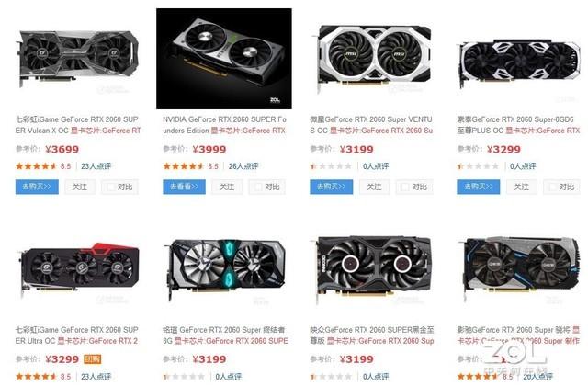The width and height of the screenshot is (588, 386).
Task: Click 去购买 for the MSI VENTUS card
Action: (x=331, y=187)
